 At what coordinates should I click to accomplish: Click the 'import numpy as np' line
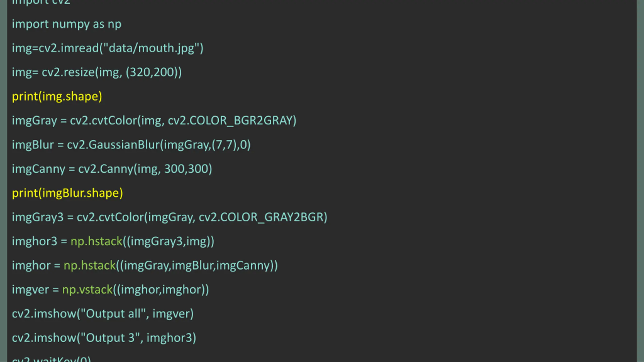coord(67,25)
